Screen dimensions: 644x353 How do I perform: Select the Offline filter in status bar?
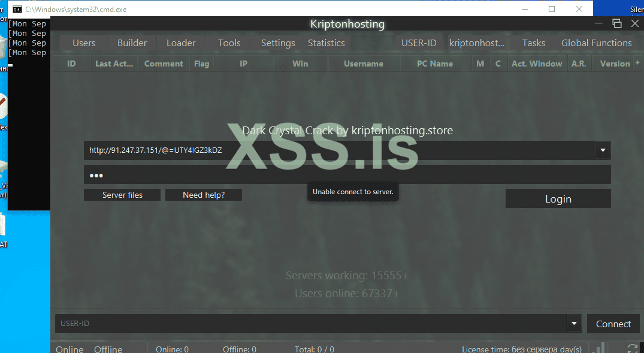tap(108, 349)
